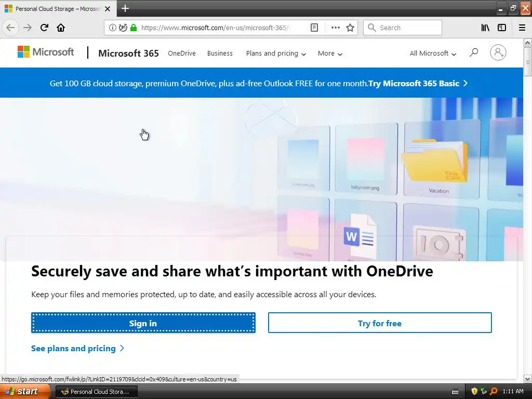Open the Library bookshelf icon
This screenshot has height=399, width=532.
point(485,28)
